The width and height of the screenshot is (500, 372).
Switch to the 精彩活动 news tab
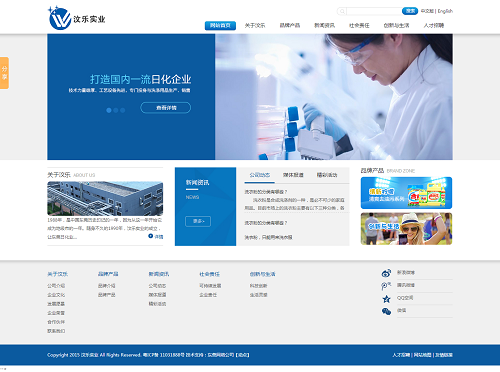(x=327, y=175)
